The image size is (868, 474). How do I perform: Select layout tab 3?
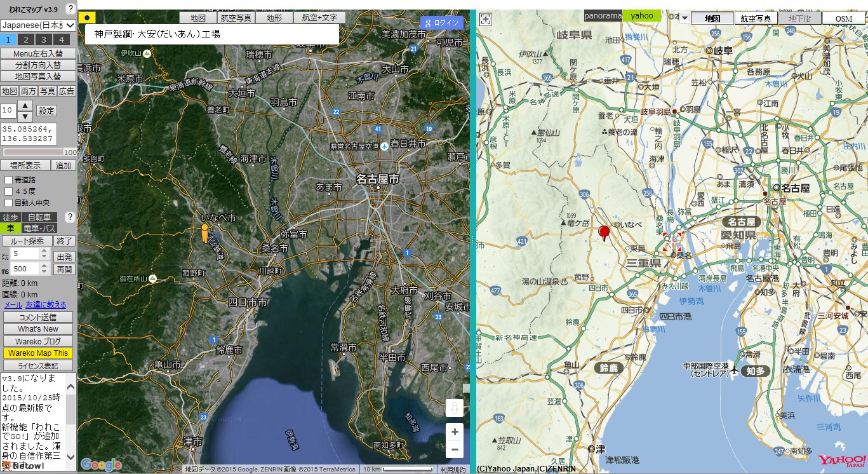click(43, 39)
